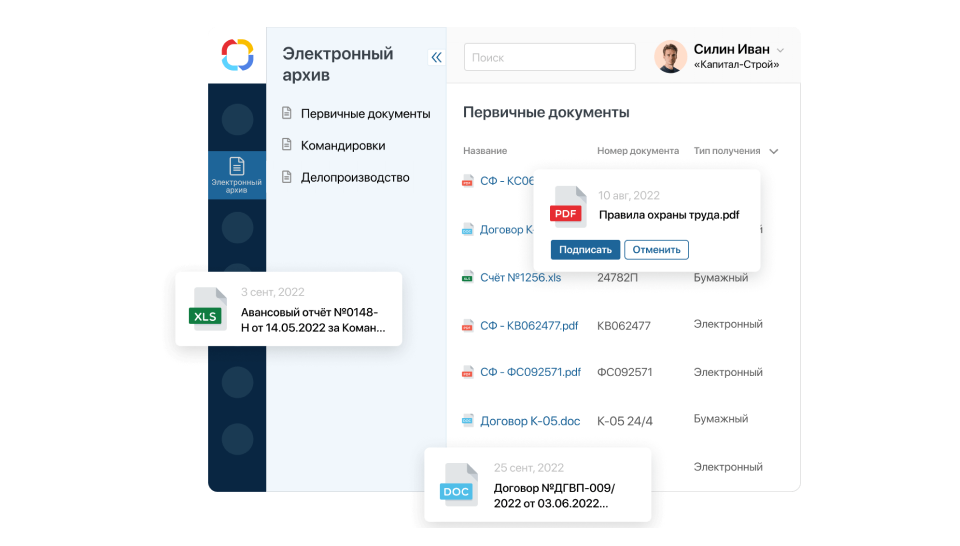Click document number К-05 24/4

click(624, 421)
